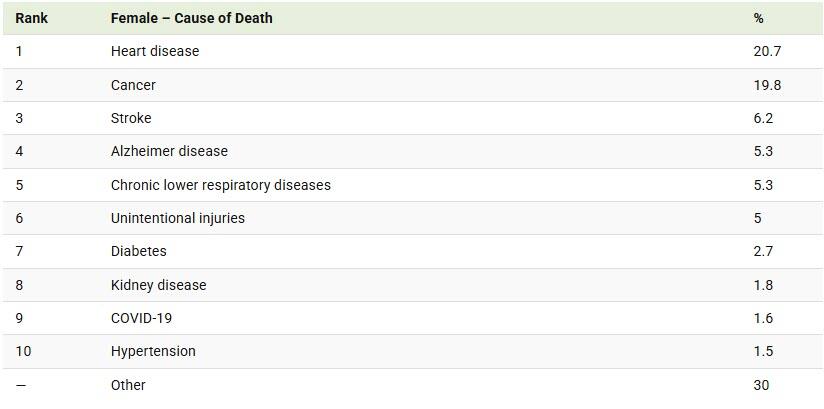Select the 2.7 percentage value
The image size is (824, 409).
(763, 251)
